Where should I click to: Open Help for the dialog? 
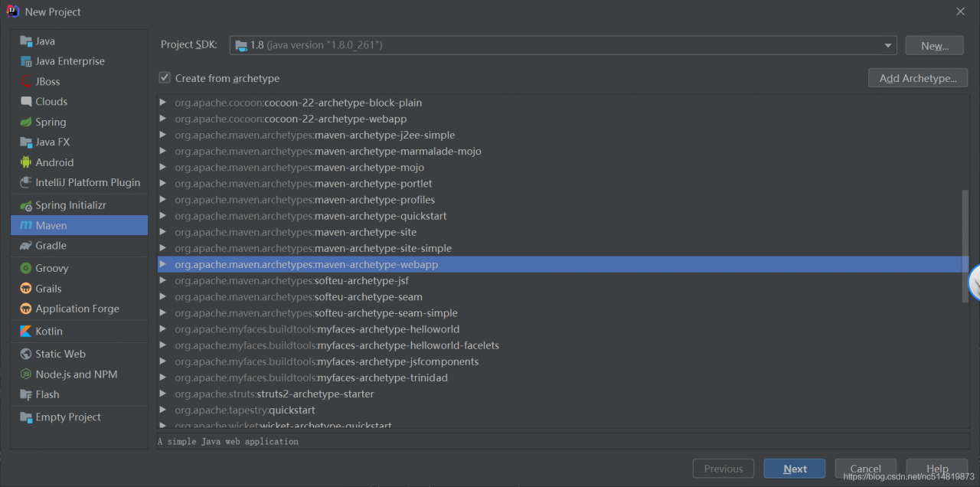(x=937, y=469)
